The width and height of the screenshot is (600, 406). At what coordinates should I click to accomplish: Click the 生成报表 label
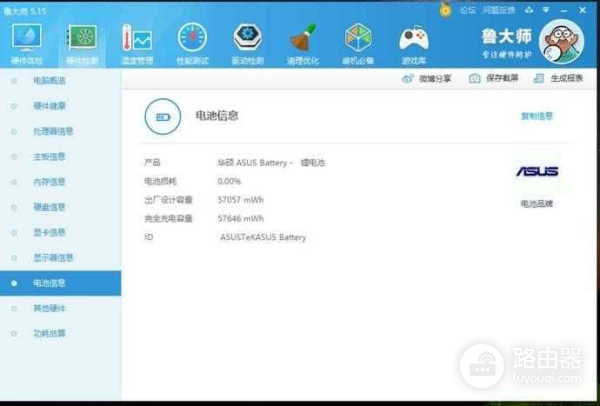(567, 78)
